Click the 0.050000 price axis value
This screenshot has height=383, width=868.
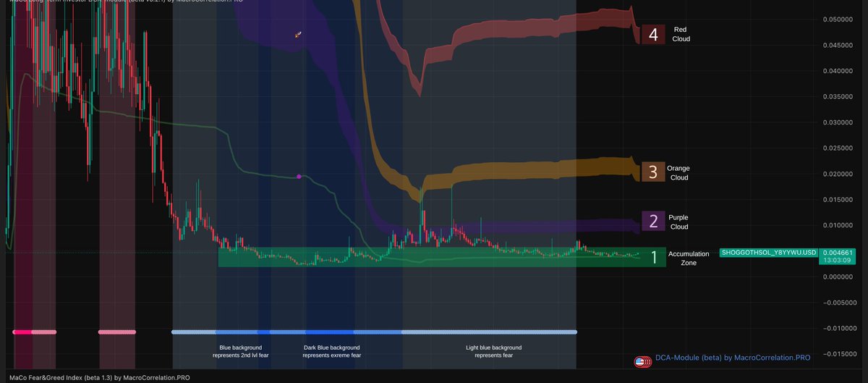[838, 20]
